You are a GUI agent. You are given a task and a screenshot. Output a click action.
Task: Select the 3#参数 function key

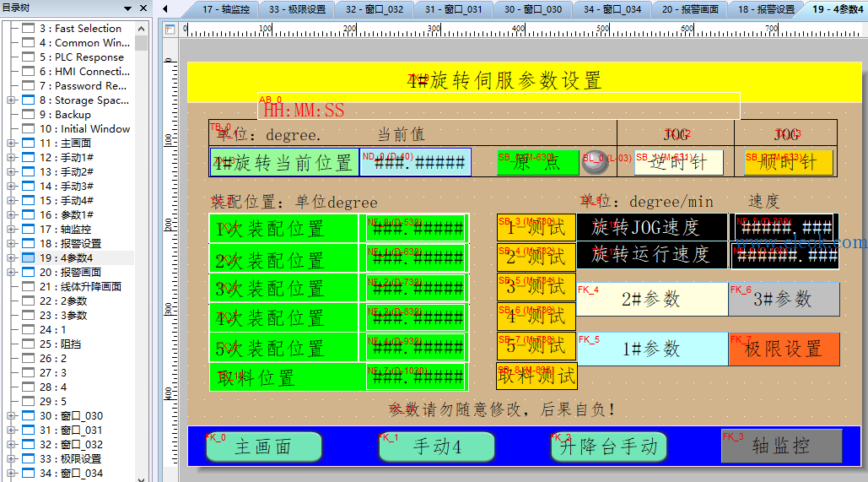point(784,299)
